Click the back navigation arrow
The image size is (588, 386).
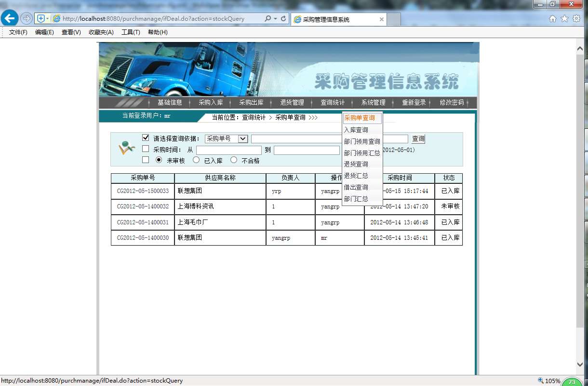pos(10,18)
